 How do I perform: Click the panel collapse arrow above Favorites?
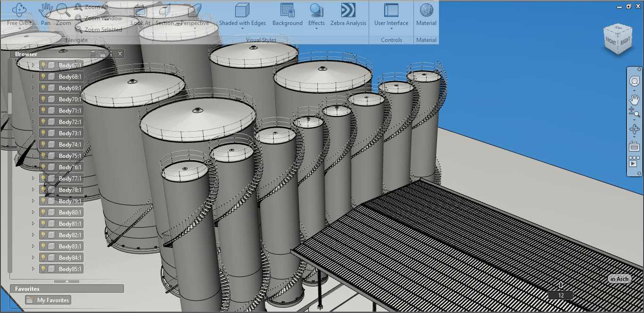[x=66, y=281]
